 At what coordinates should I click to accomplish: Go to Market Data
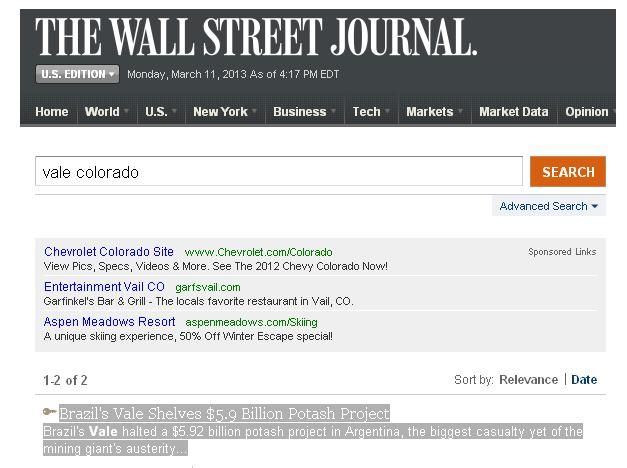(513, 112)
